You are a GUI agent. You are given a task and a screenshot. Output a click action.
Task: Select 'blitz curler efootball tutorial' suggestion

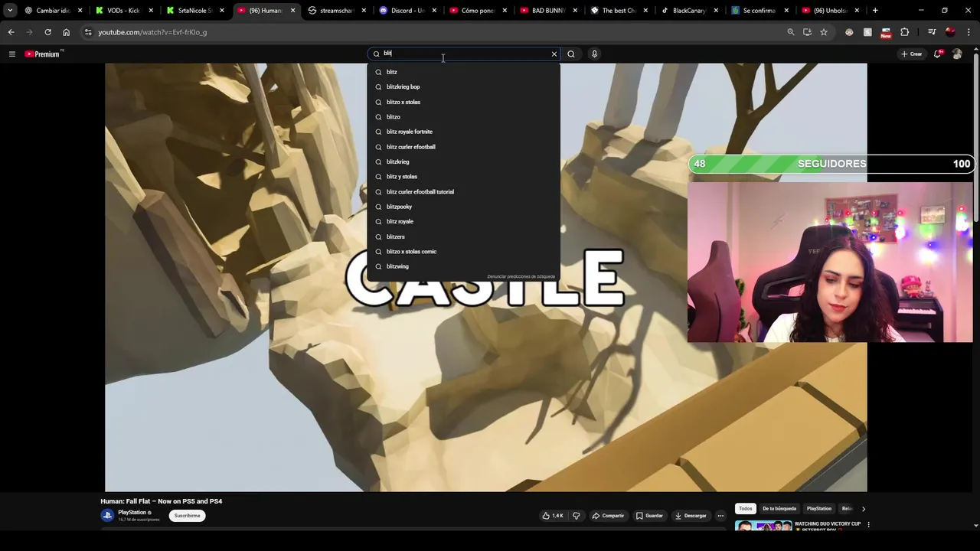[x=463, y=191]
